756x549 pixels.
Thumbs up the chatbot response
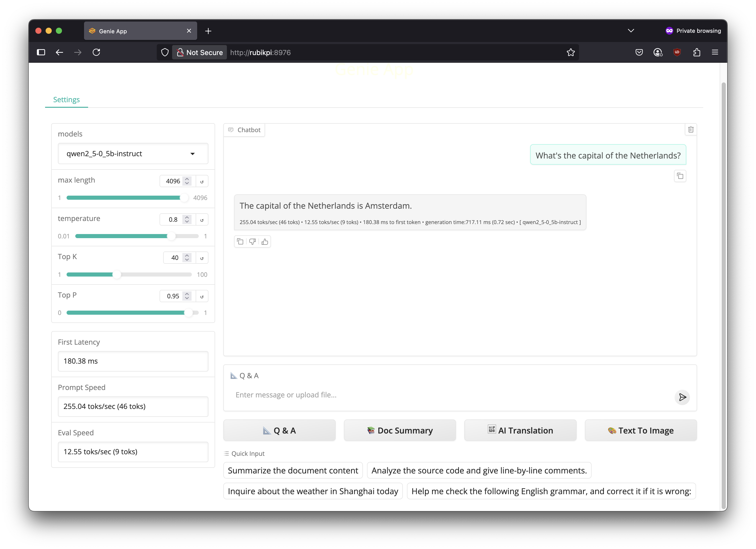(265, 242)
